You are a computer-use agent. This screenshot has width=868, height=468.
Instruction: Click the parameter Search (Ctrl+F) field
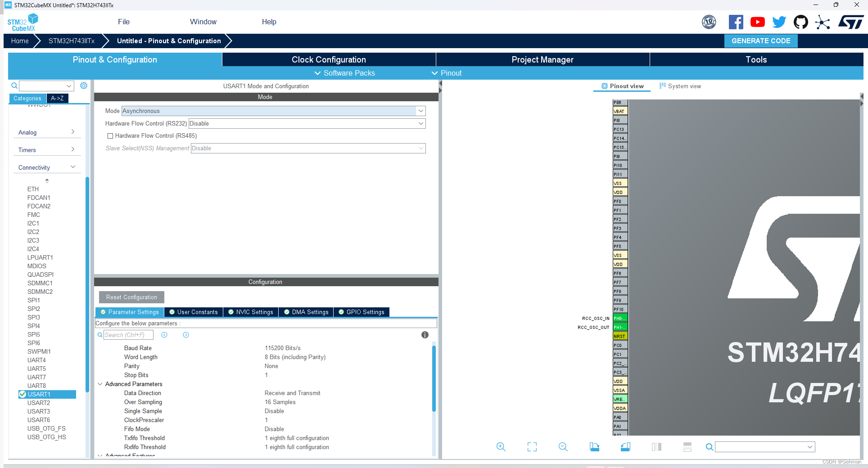[x=128, y=335]
